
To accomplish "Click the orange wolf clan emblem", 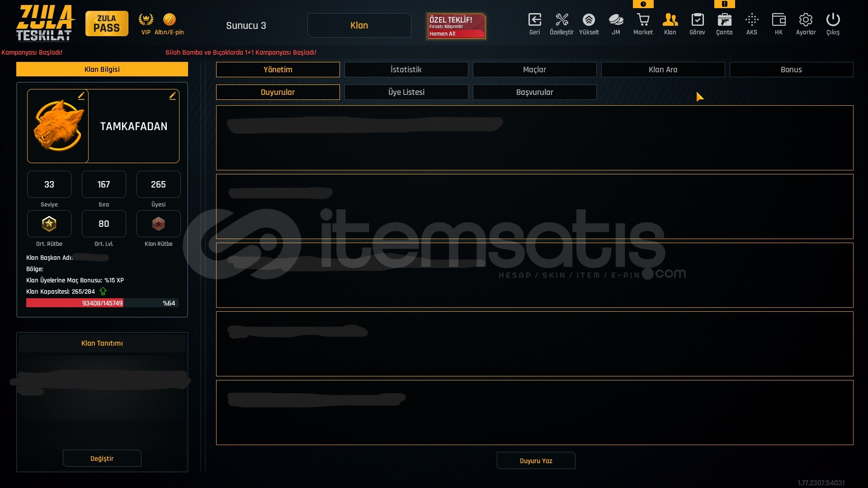I will 58,126.
